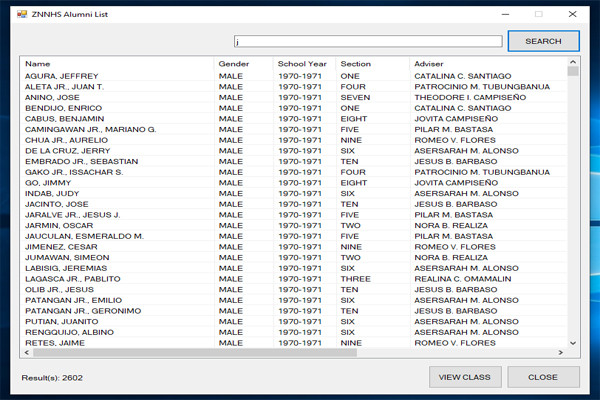Screen dimensions: 600x400
Task: Click the SEARCH button
Action: [x=543, y=41]
